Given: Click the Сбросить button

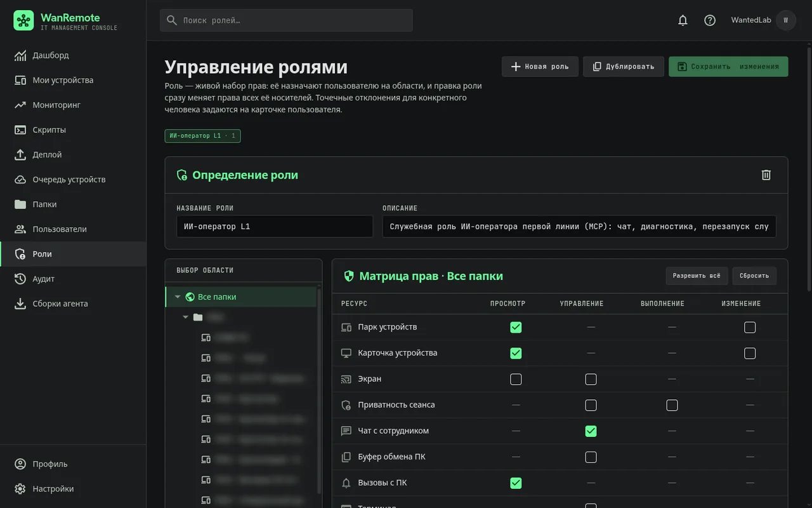Looking at the screenshot, I should 754,276.
